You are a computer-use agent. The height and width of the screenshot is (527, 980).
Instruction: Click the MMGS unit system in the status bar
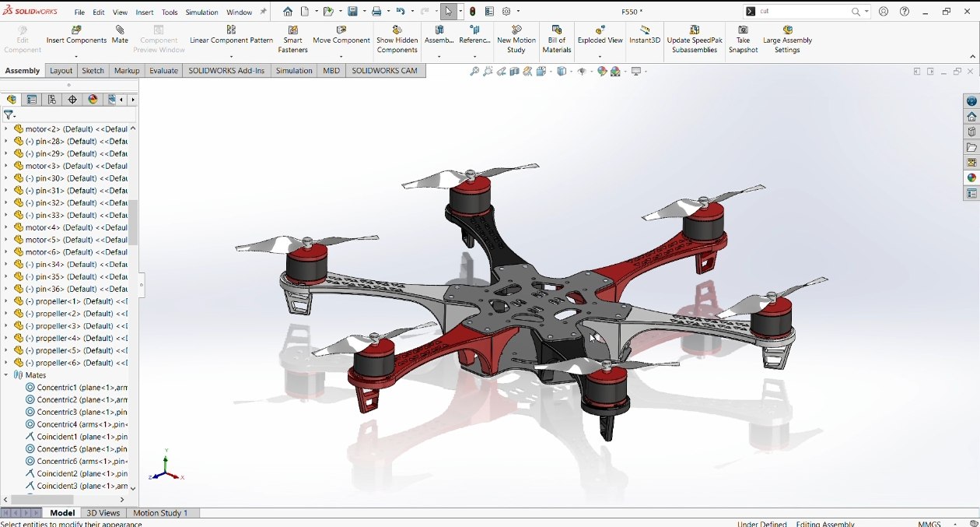929,524
